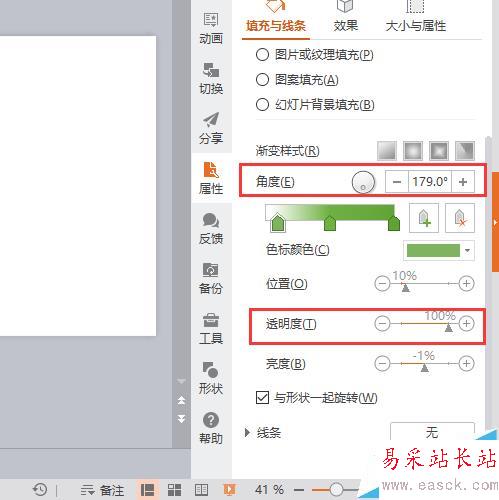Increase the gradient angle with plus

[463, 182]
